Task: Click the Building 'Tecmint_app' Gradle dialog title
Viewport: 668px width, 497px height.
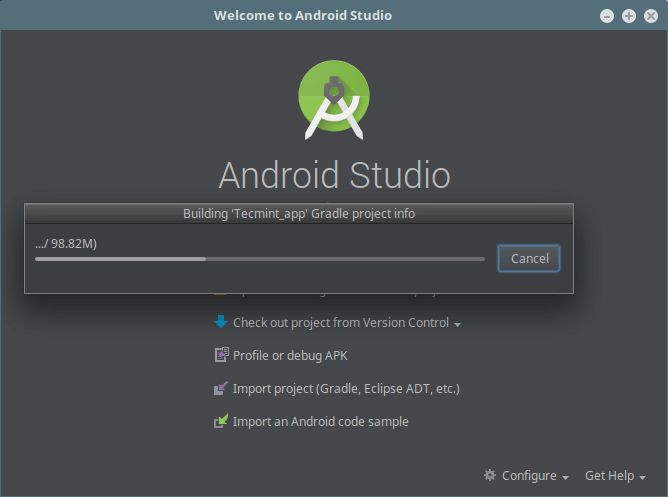Action: click(299, 213)
